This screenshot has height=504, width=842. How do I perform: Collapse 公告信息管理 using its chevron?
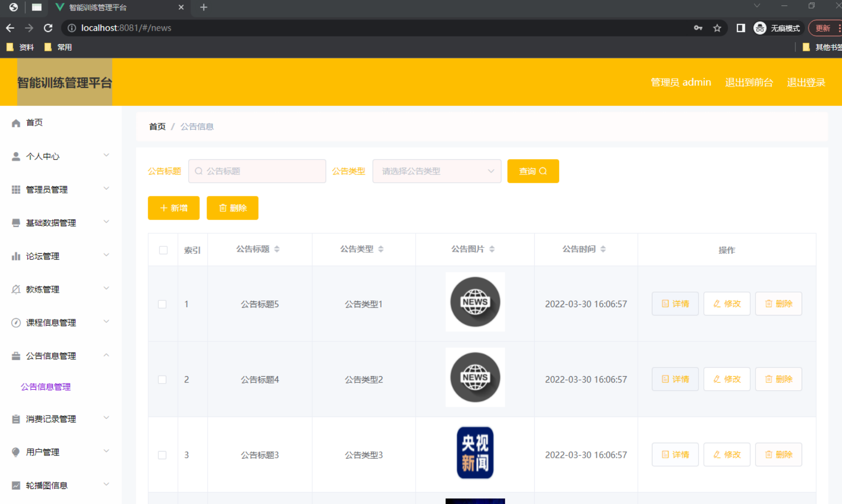tap(106, 355)
